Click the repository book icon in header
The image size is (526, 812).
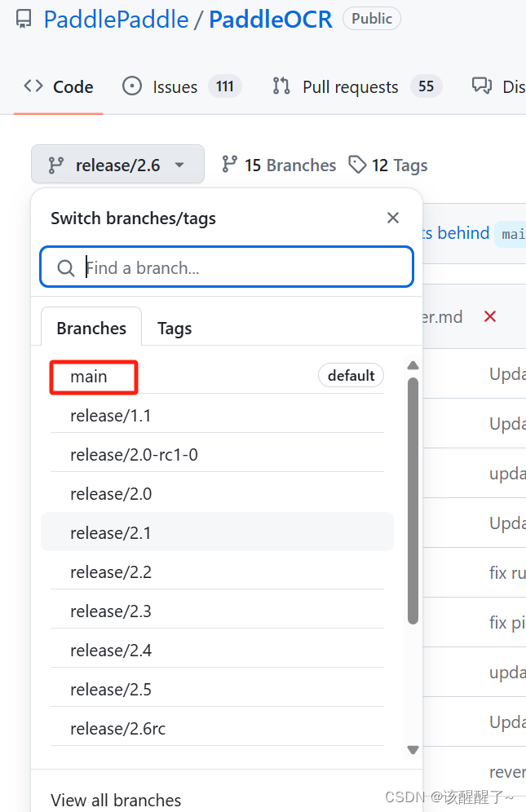pos(22,18)
